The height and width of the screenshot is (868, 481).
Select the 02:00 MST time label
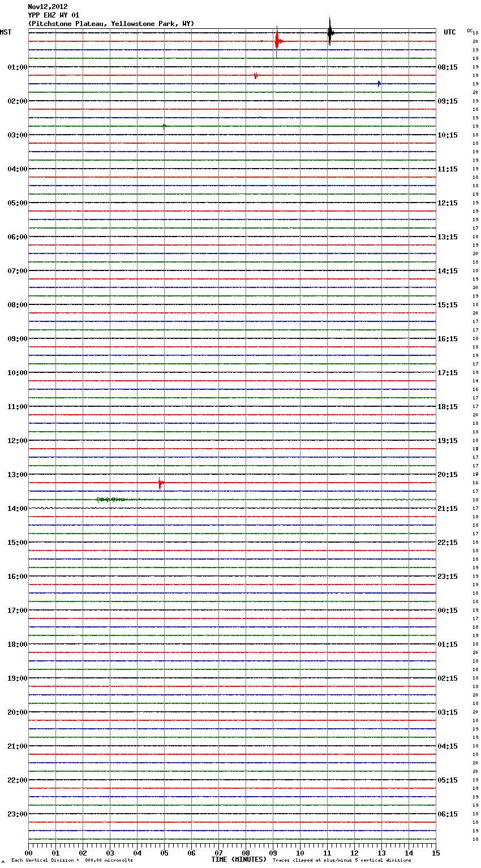[x=18, y=101]
